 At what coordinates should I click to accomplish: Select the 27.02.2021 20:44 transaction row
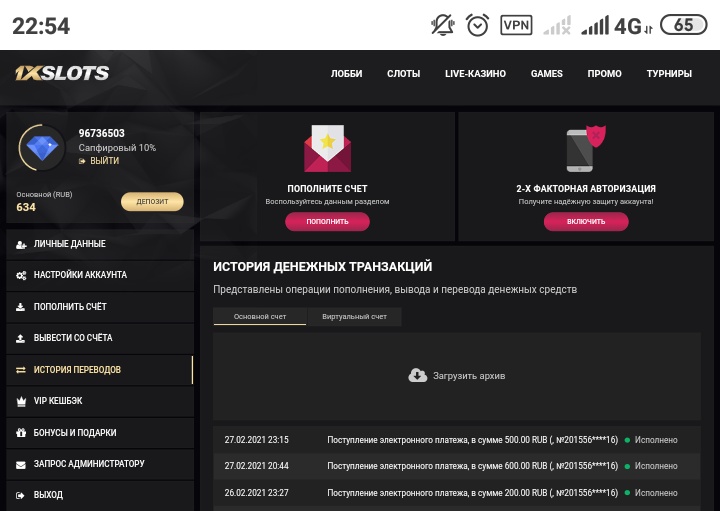click(x=457, y=466)
